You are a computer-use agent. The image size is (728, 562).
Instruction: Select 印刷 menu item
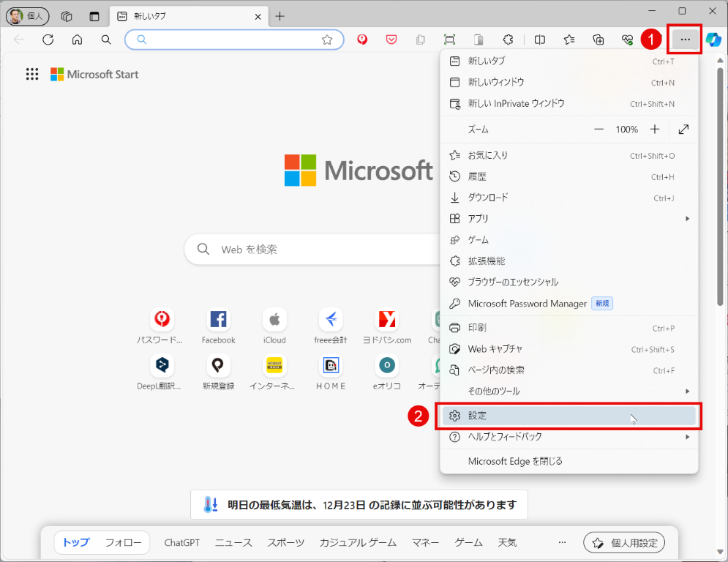[568, 328]
